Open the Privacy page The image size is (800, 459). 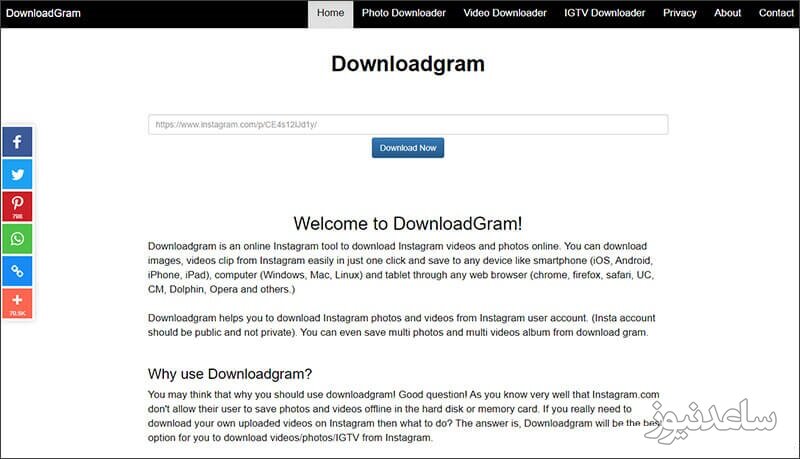pos(680,13)
